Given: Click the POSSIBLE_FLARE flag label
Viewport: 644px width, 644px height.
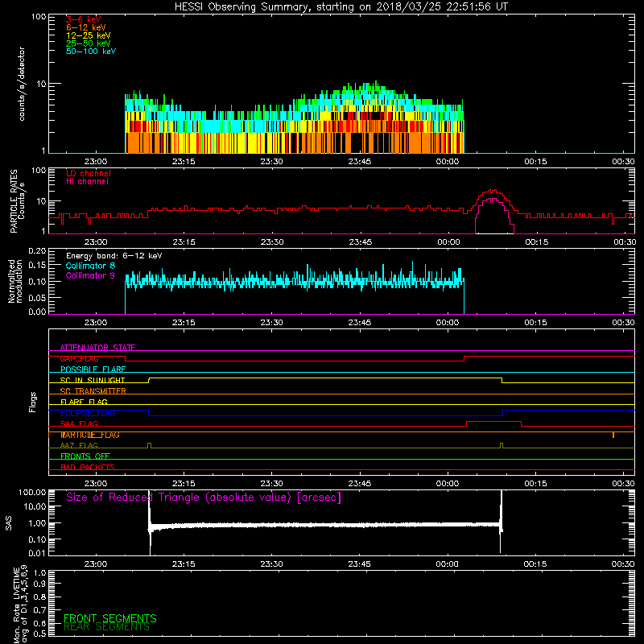Looking at the screenshot, I should pyautogui.click(x=93, y=369).
